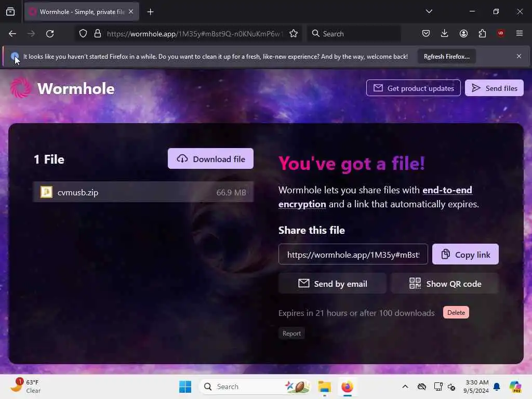Save page to Pocket
Screen dimensions: 532x399
pyautogui.click(x=426, y=33)
